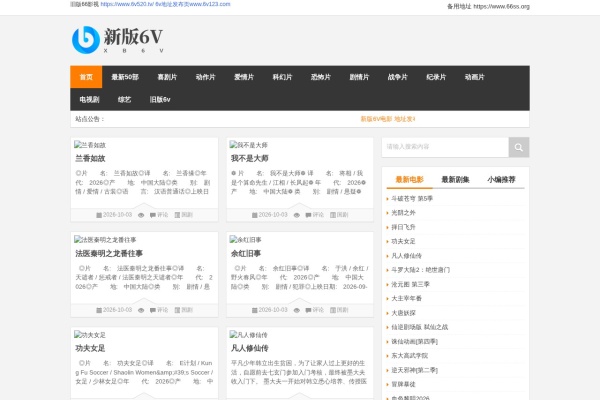This screenshot has height=400, width=600.
Task: Open 光阴之外 in sidebar list
Action: pyautogui.click(x=403, y=213)
